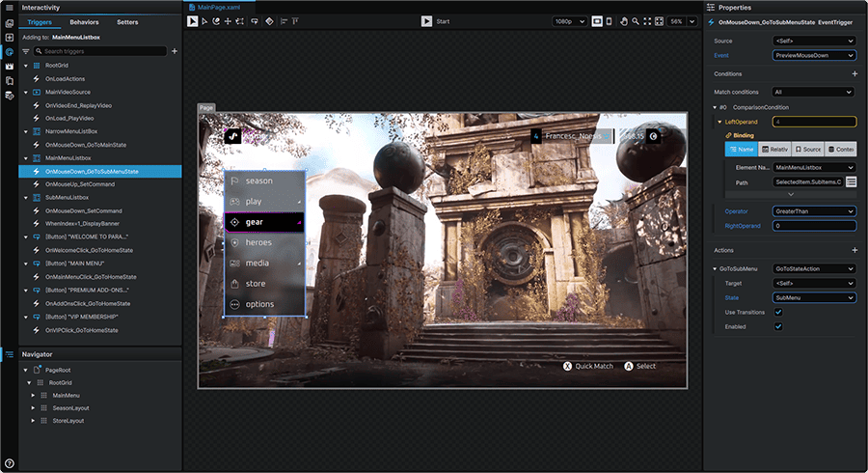
Task: Click the store menu item in preview
Action: click(x=264, y=284)
